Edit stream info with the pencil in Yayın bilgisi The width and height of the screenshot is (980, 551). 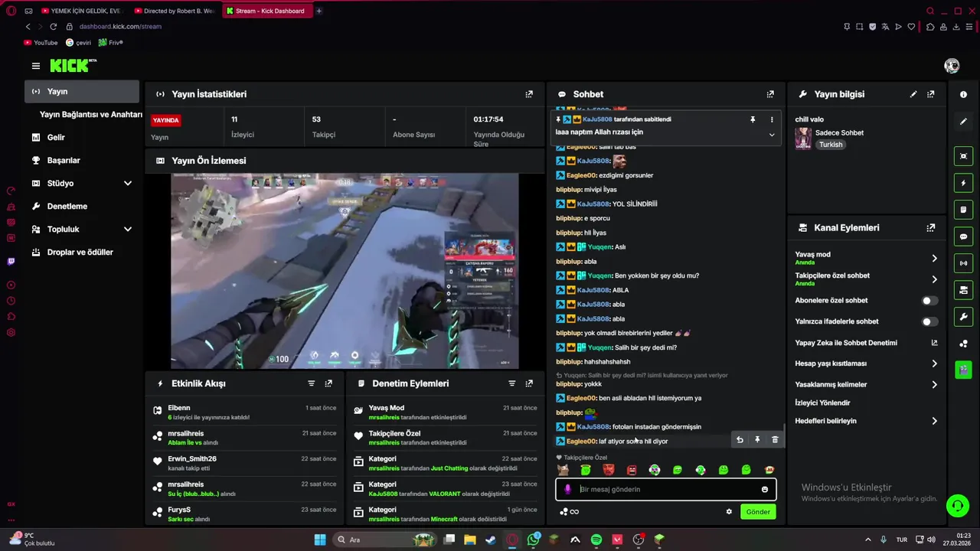tap(913, 94)
